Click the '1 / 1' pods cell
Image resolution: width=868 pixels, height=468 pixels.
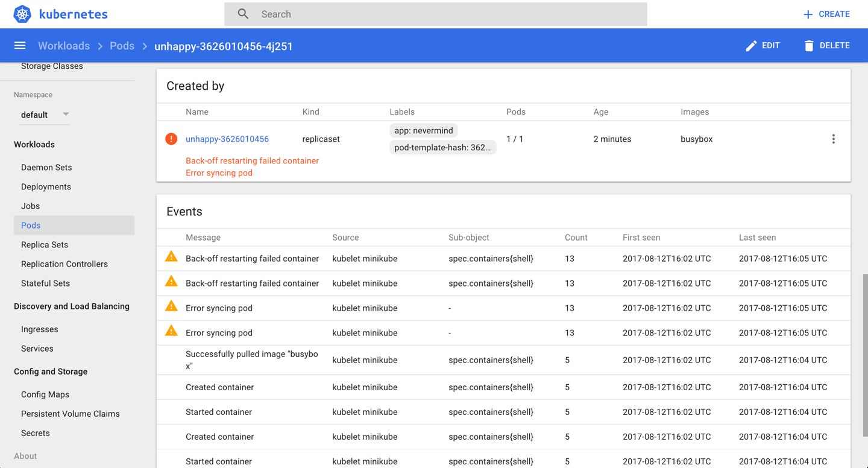[515, 139]
